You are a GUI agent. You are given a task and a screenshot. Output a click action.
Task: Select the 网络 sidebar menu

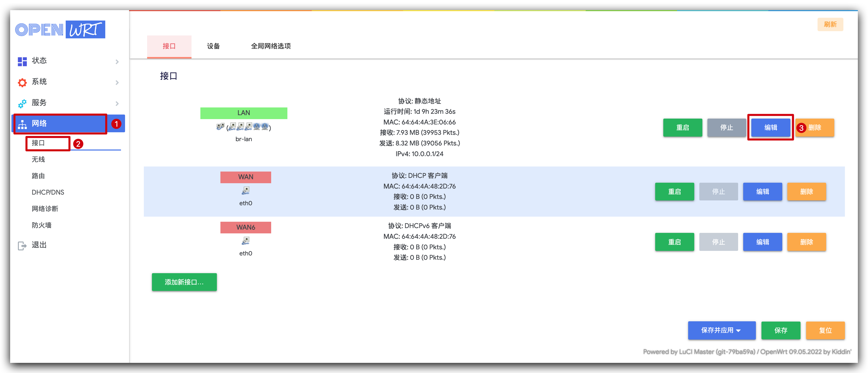pyautogui.click(x=68, y=124)
